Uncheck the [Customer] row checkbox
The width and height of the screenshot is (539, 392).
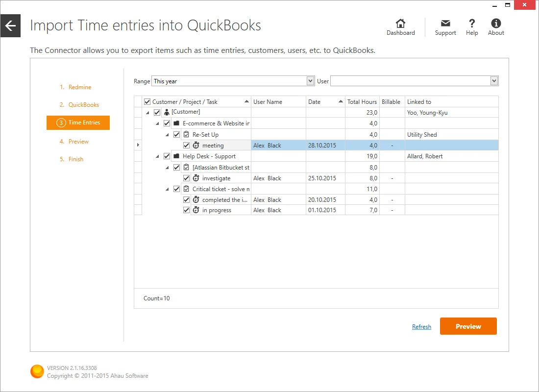pos(157,112)
